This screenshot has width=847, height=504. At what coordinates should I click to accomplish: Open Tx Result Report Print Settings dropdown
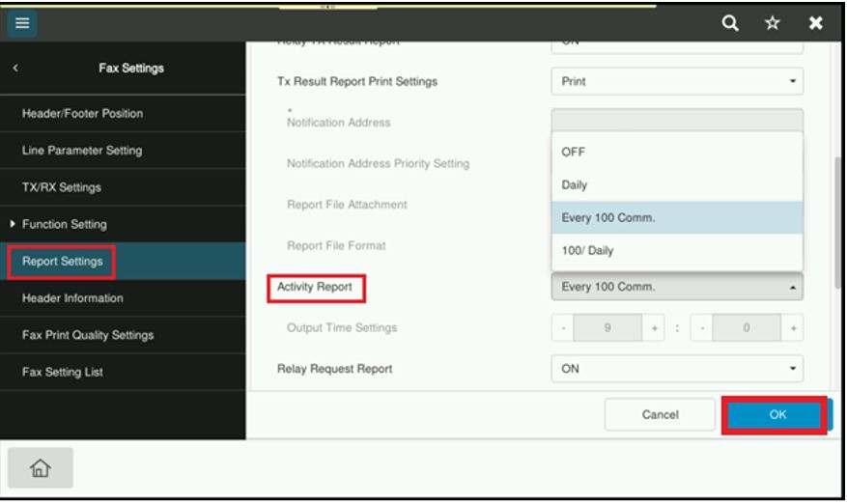click(x=676, y=82)
